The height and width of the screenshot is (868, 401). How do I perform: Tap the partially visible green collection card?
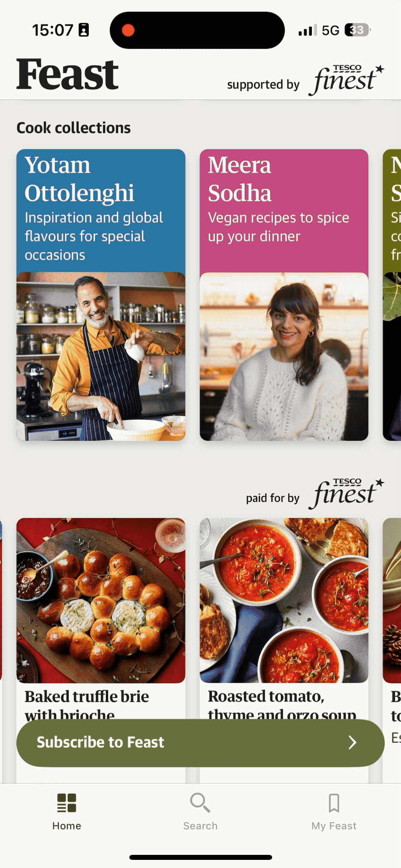(392, 295)
